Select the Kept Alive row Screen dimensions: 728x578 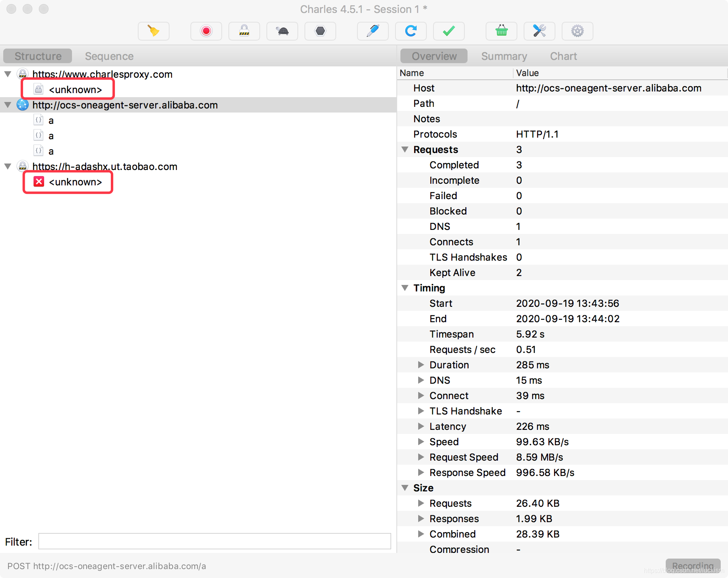click(563, 272)
